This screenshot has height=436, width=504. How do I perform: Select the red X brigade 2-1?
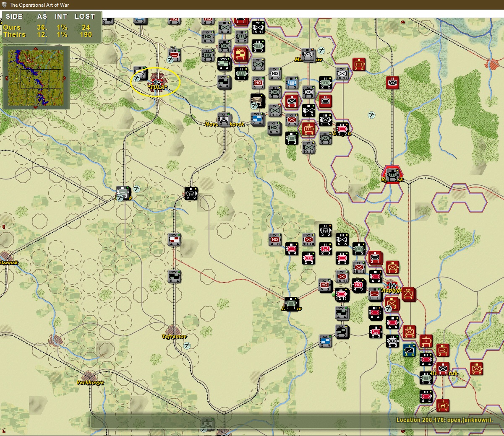[426, 341]
